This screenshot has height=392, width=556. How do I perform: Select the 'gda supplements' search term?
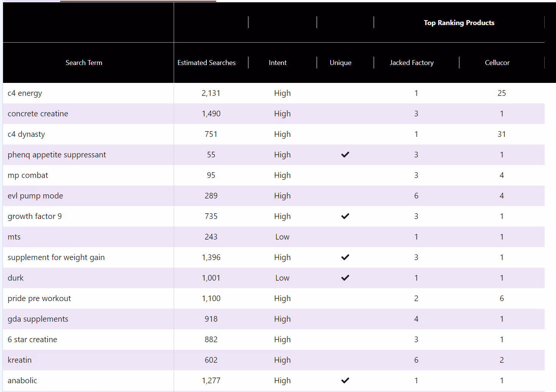[x=38, y=319]
